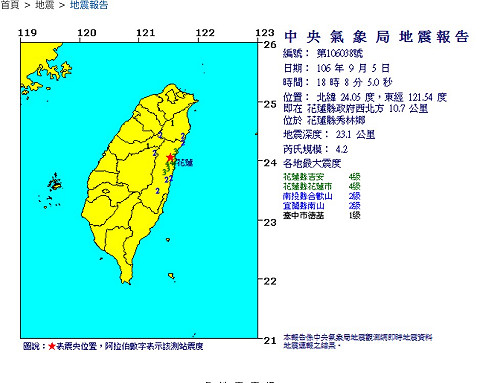Viewport: 500px width, 383px height.
Task: Click the 位於花蓮縣秀林鄉 line
Action: tap(324, 120)
